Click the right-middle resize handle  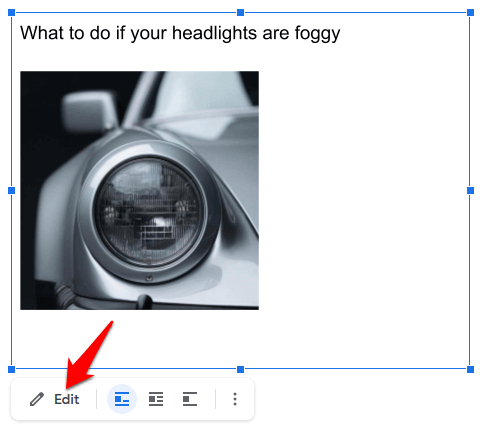coord(470,190)
